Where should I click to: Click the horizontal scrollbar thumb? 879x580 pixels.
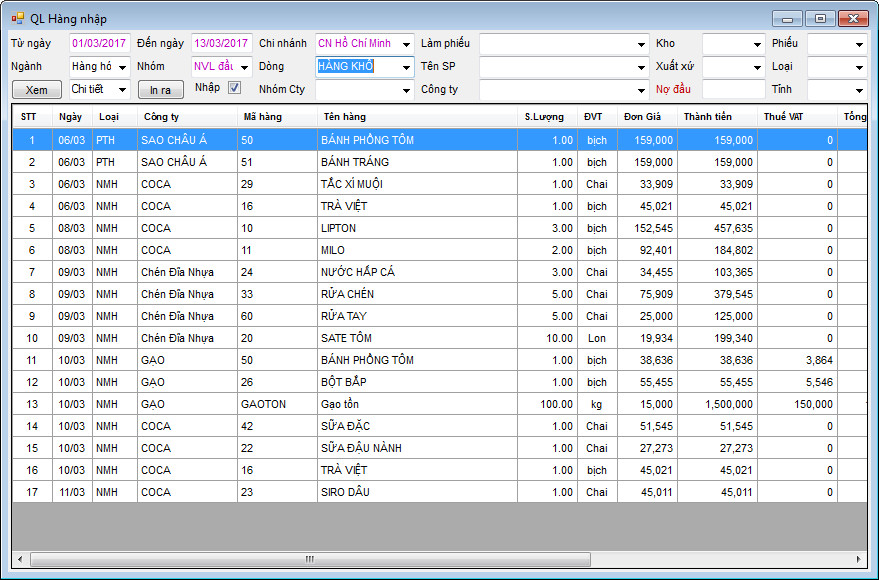(x=310, y=559)
